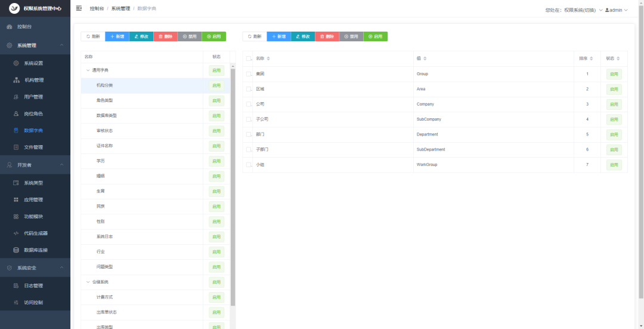Click the left tree vertical scrollbar

click(233, 187)
